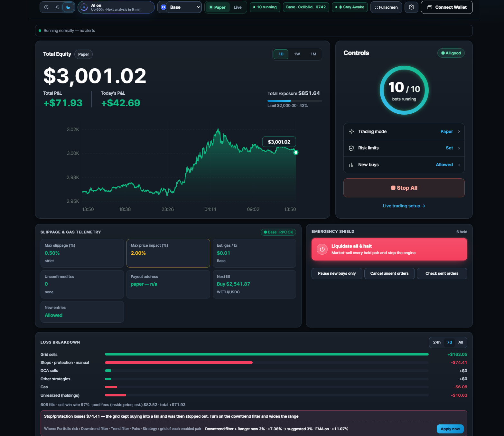Image resolution: width=504 pixels, height=436 pixels.
Task: Click the 10 running status pill
Action: point(265,7)
